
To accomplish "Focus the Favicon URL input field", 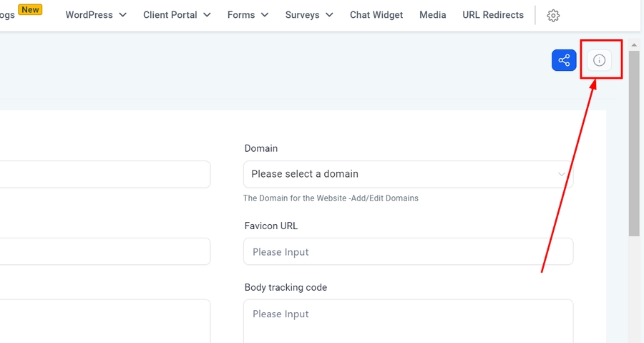I will [x=408, y=252].
